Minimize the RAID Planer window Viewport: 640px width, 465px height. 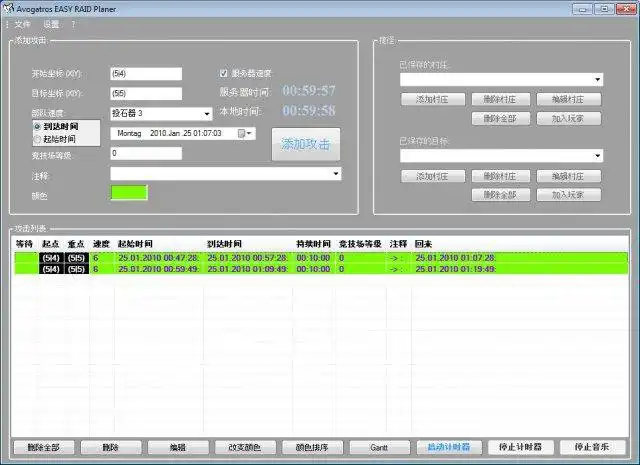582,9
